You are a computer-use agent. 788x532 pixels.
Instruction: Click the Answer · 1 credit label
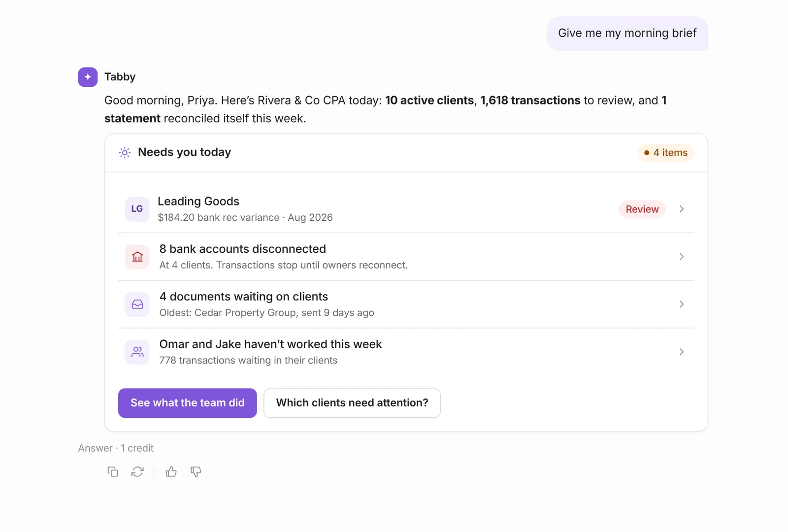116,448
